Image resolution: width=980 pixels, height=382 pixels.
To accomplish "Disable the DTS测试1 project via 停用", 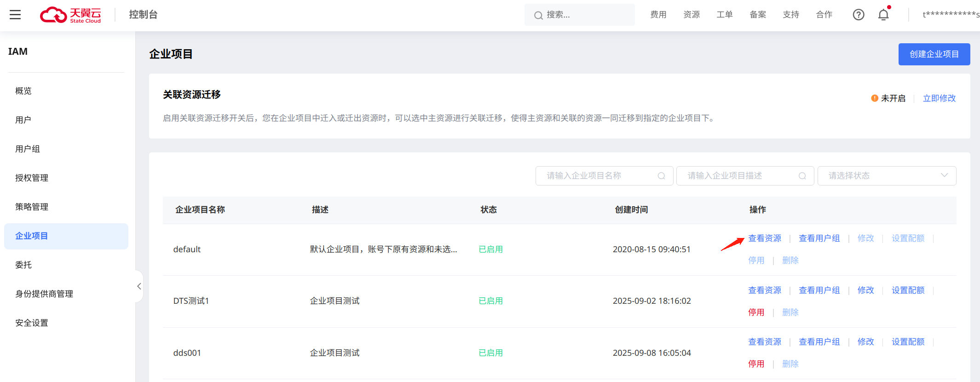I will 756,312.
